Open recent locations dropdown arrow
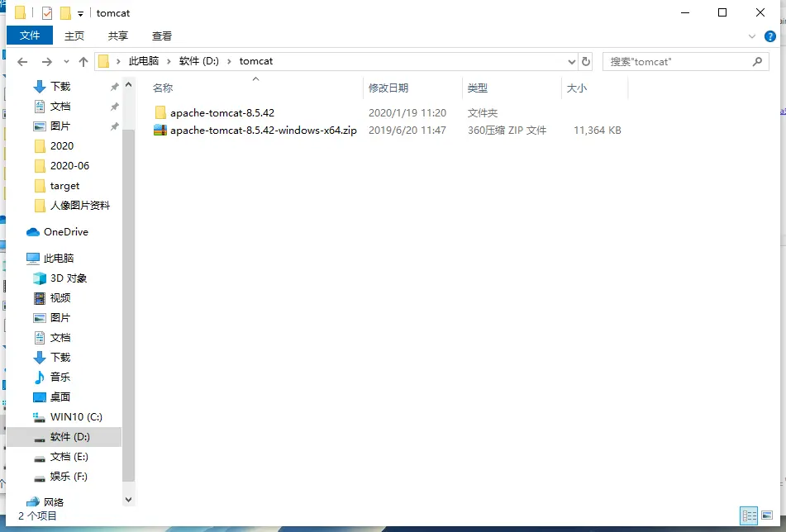This screenshot has width=786, height=532. click(x=66, y=62)
